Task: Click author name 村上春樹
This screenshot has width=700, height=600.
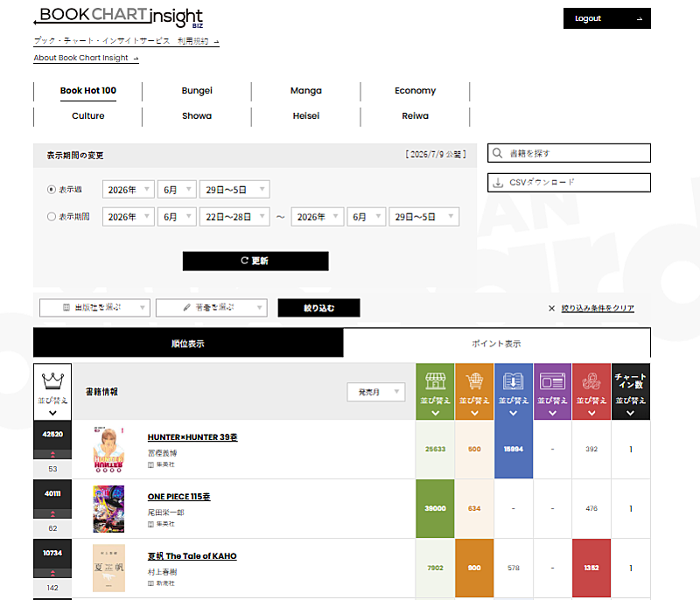Action: coord(162,572)
